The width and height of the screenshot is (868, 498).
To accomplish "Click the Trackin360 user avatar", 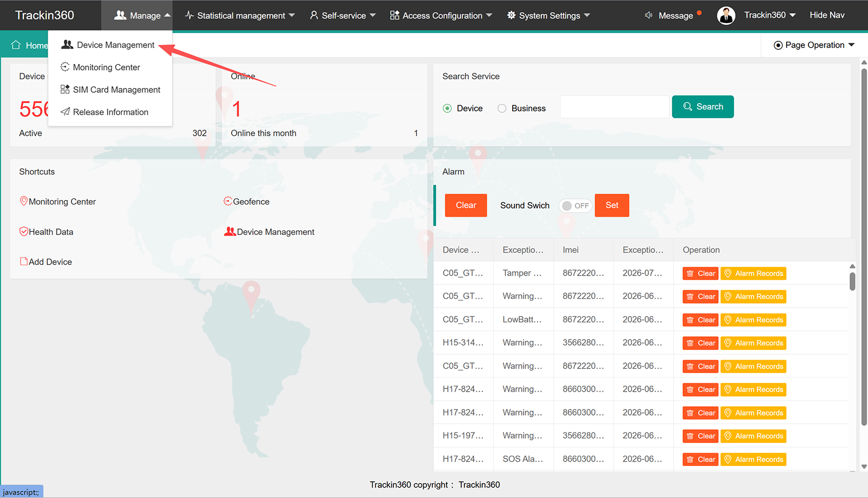I will (x=726, y=15).
